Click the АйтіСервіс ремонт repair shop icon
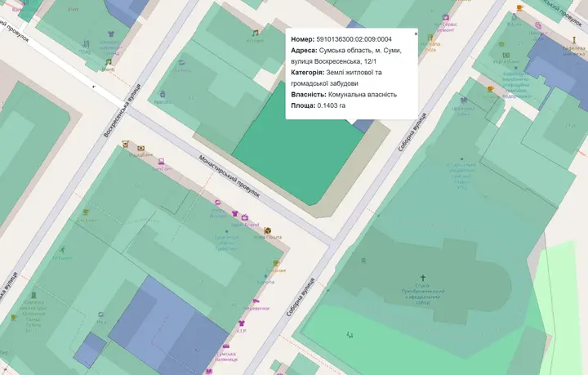Viewport: 588px width, 375px height. 446,17
